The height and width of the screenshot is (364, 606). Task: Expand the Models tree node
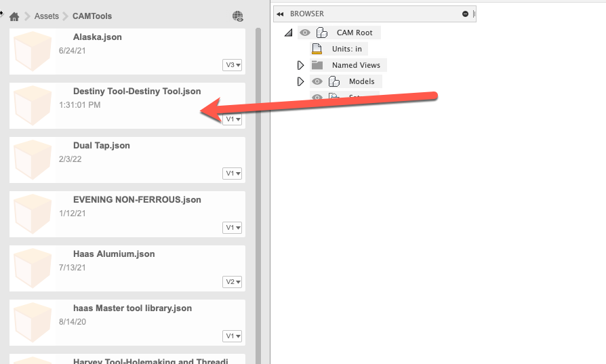[300, 81]
